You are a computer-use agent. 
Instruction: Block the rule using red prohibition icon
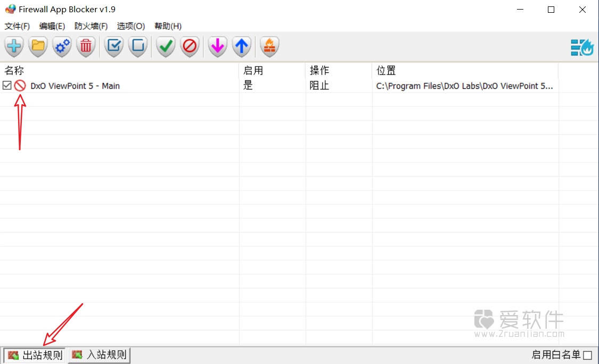[190, 46]
